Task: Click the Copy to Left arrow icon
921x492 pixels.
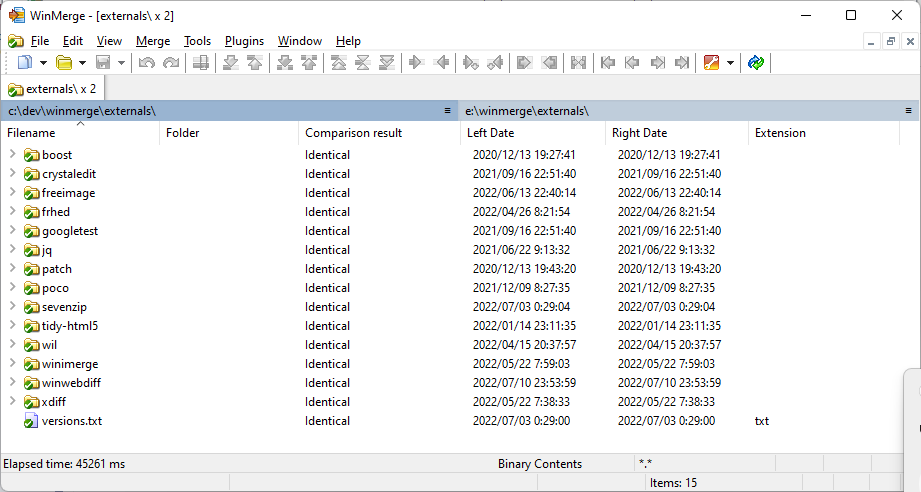Action: pos(441,62)
